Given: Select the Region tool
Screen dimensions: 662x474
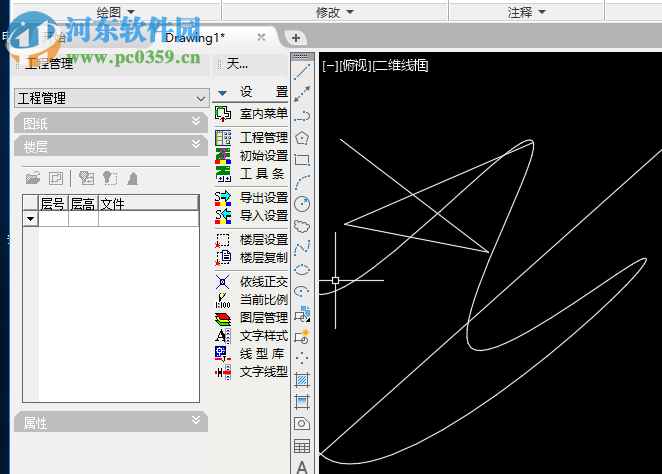Looking at the screenshot, I should (302, 424).
